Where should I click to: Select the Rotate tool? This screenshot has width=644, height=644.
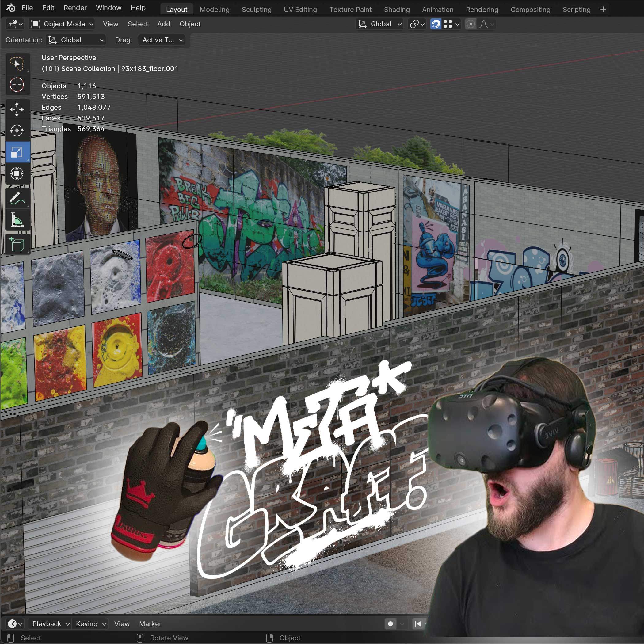click(17, 131)
